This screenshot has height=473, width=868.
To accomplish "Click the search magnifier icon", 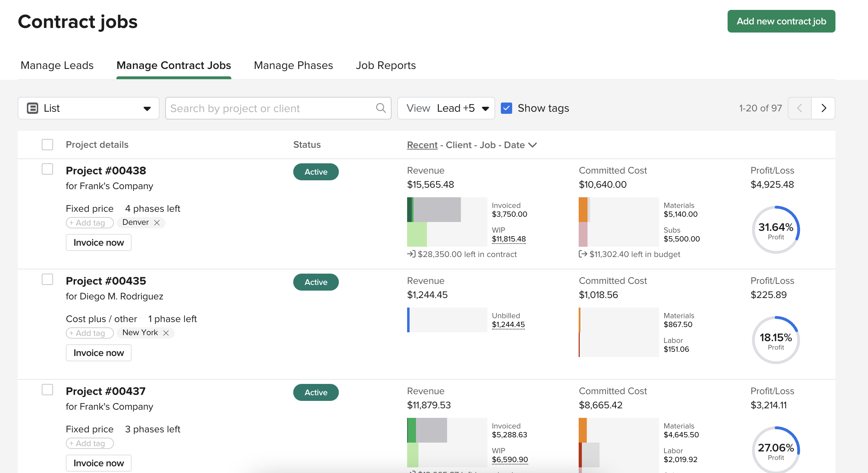I will click(381, 108).
